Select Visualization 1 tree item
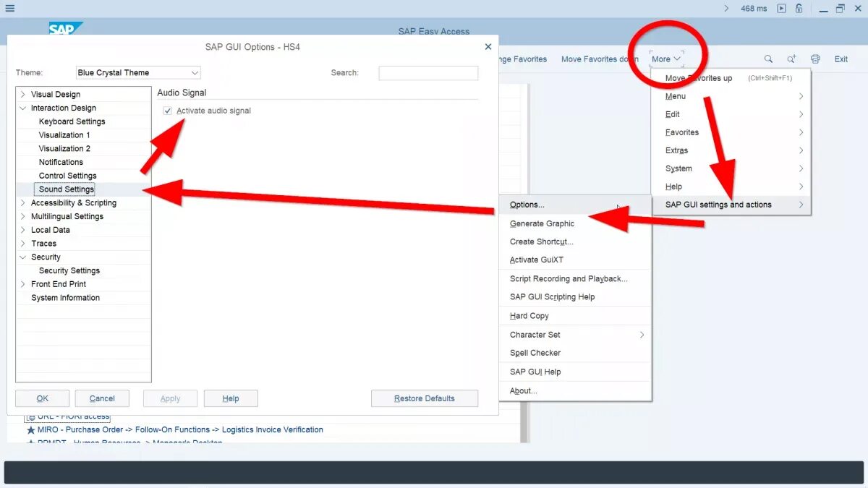This screenshot has height=488, width=868. coord(64,135)
